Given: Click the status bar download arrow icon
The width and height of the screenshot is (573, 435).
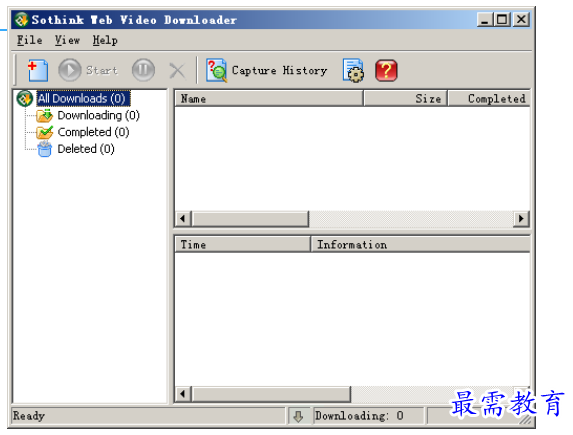Looking at the screenshot, I should click(x=299, y=416).
